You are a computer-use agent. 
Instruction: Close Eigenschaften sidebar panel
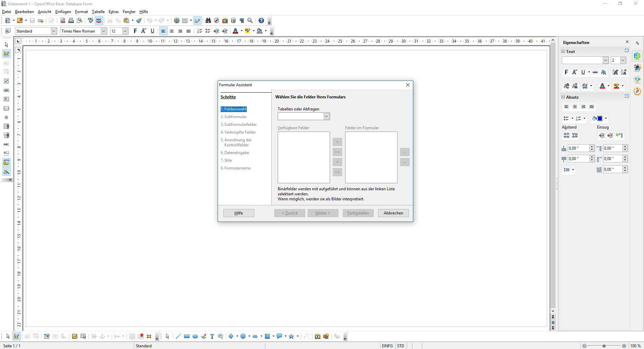pyautogui.click(x=627, y=42)
